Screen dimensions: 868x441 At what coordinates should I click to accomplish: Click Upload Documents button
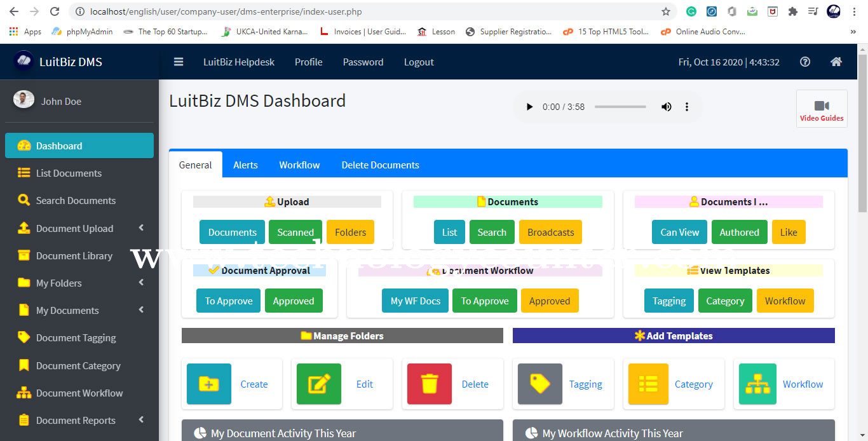233,232
